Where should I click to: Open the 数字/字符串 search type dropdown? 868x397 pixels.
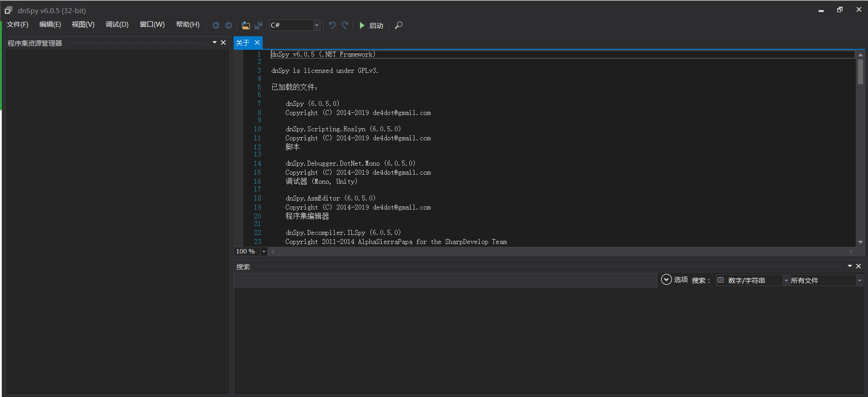tap(786, 281)
